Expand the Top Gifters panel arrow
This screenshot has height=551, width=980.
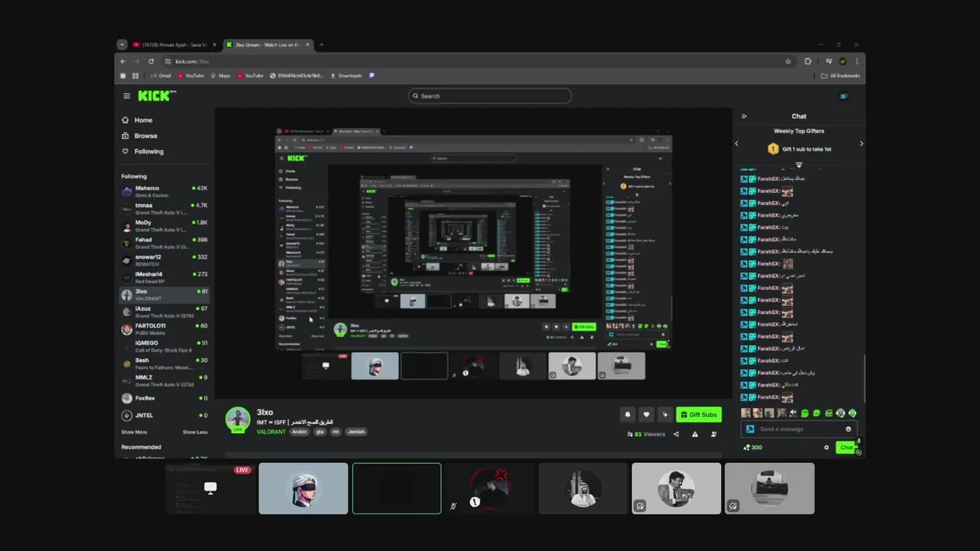coord(799,165)
